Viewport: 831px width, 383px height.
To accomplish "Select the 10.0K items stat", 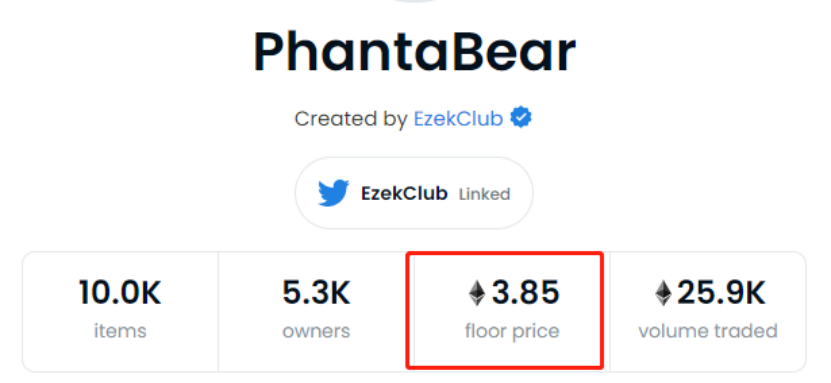I will (120, 311).
